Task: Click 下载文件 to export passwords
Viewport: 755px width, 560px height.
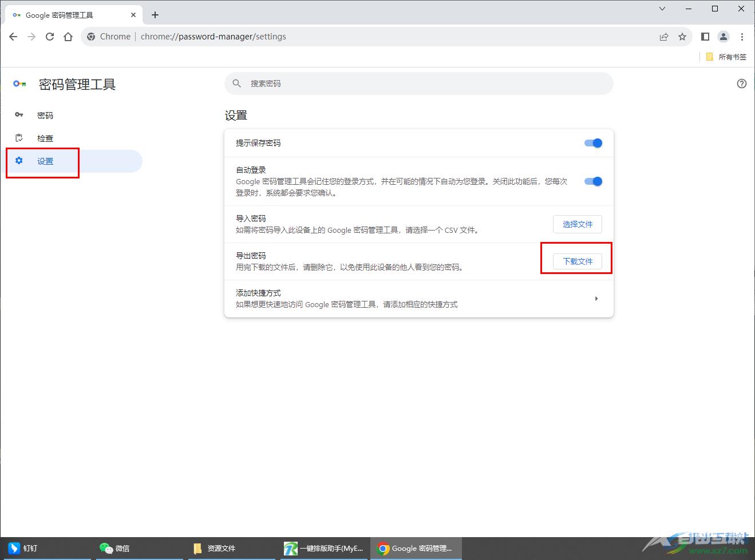Action: [x=578, y=261]
